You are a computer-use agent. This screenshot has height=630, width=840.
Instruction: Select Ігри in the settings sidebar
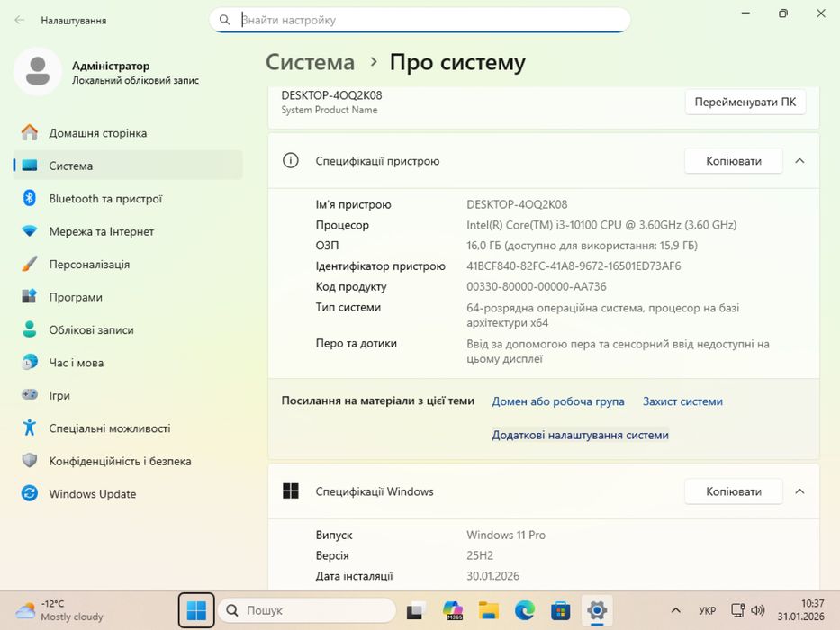click(128, 395)
